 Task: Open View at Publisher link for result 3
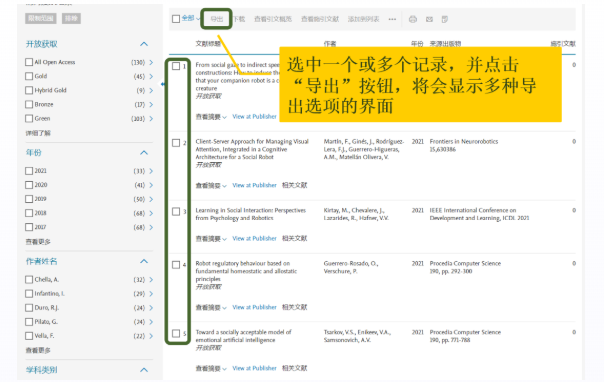tap(254, 238)
